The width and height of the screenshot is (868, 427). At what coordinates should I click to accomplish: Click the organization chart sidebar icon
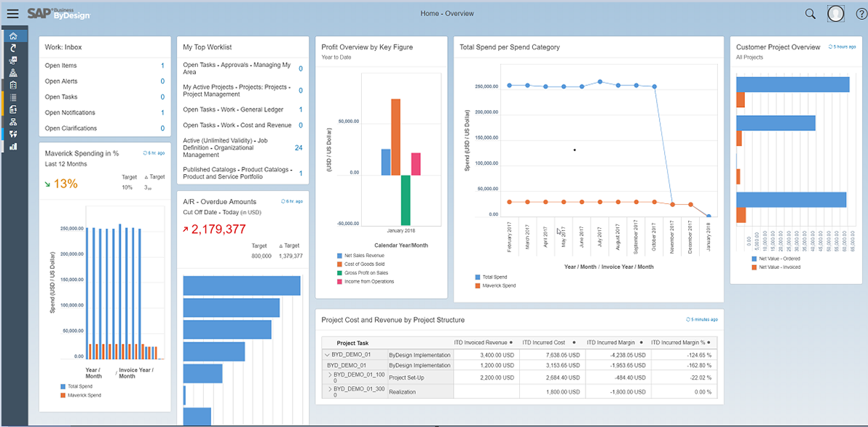pos(13,122)
